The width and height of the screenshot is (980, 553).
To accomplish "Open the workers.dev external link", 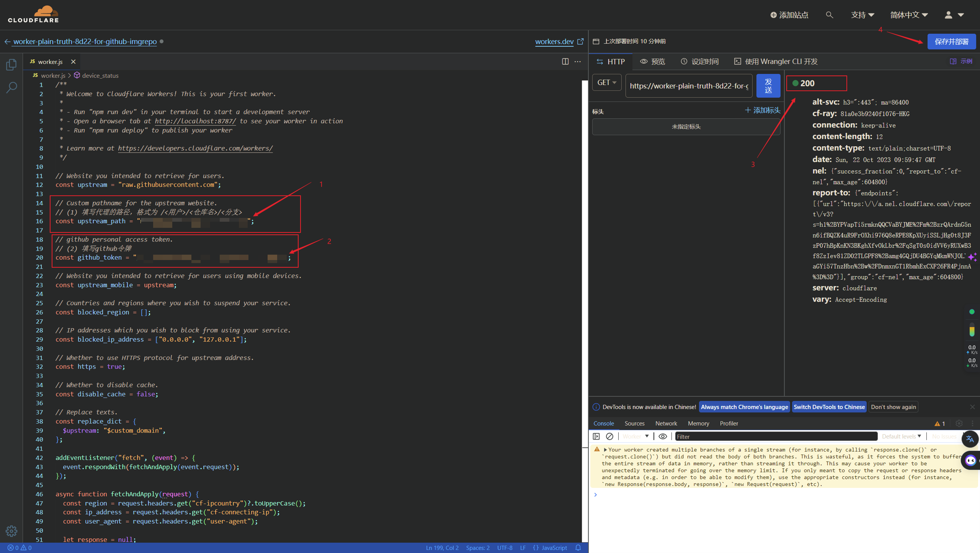I will coord(559,41).
